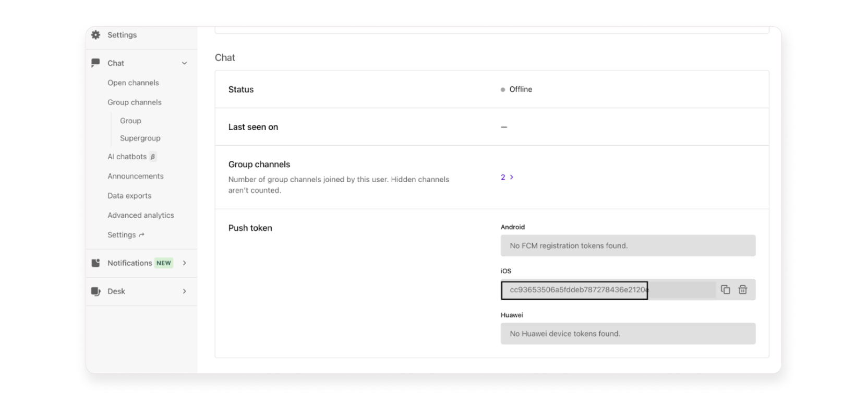Click the Notifications icon in sidebar

click(95, 263)
